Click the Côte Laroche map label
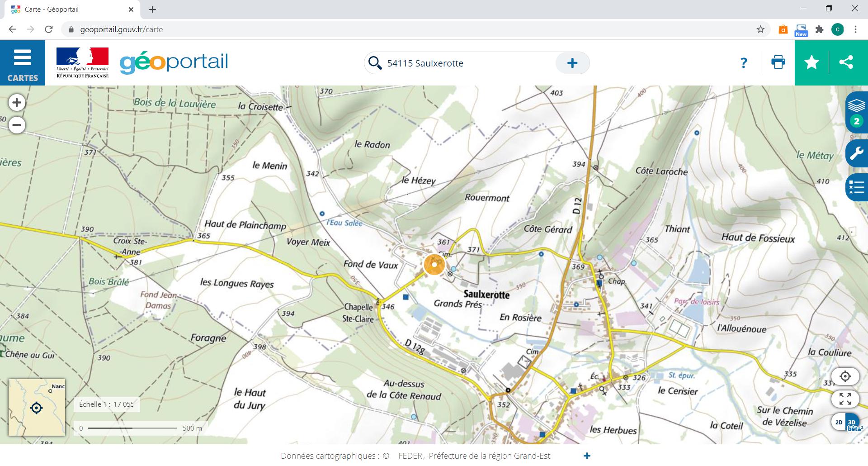Screen dimensions: 868x466 662,171
